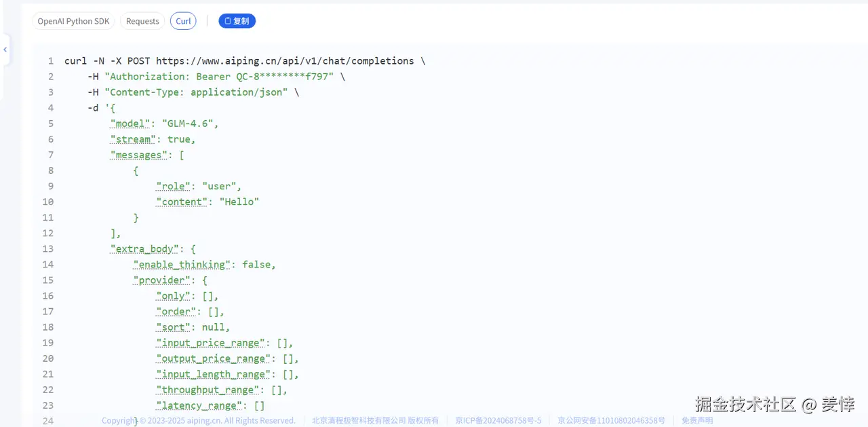Click the "latency_range" line
The height and width of the screenshot is (427, 868).
click(x=211, y=405)
